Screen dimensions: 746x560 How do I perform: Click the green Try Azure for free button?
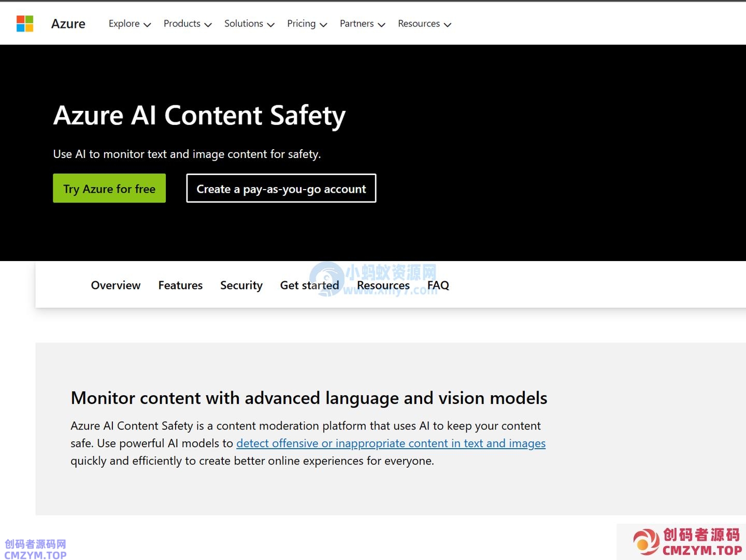pyautogui.click(x=109, y=189)
